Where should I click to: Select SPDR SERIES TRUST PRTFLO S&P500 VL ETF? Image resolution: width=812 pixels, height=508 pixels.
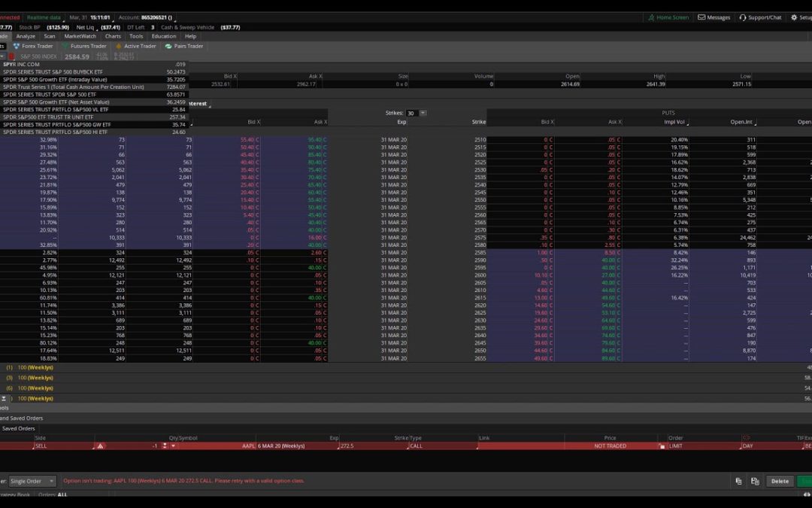click(94, 110)
